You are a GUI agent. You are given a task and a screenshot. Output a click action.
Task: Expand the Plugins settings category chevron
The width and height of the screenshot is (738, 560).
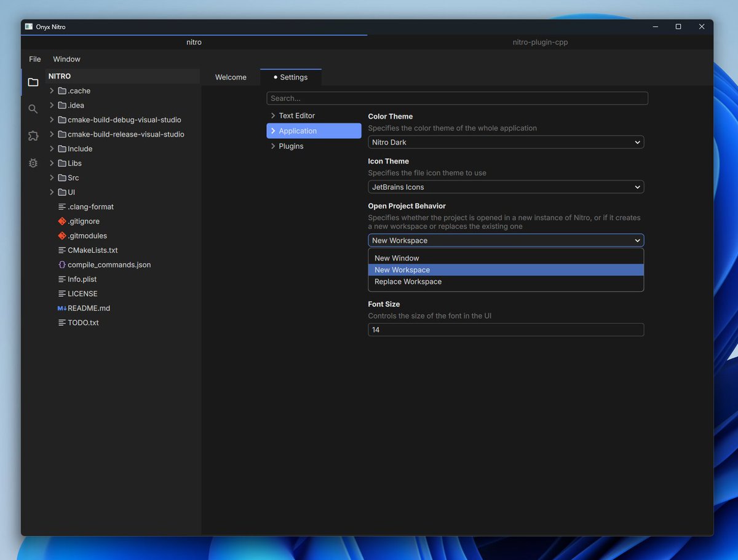tap(273, 146)
